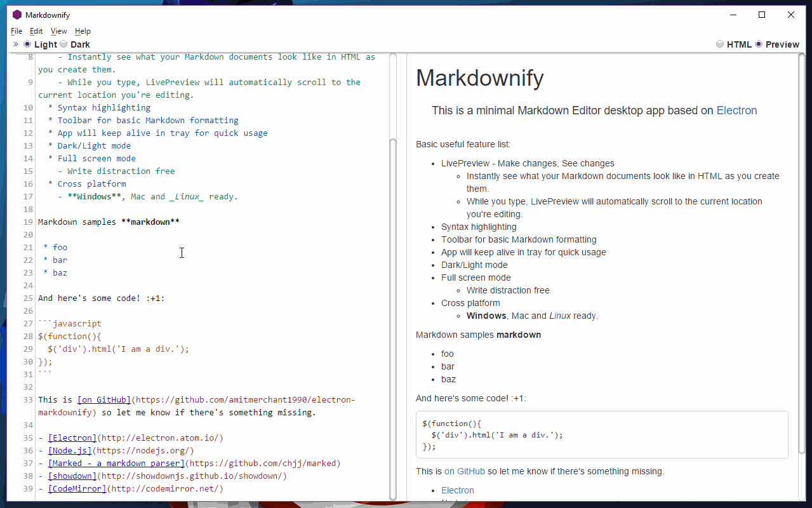Maximize the Markdownify window
812x508 pixels.
click(x=762, y=15)
